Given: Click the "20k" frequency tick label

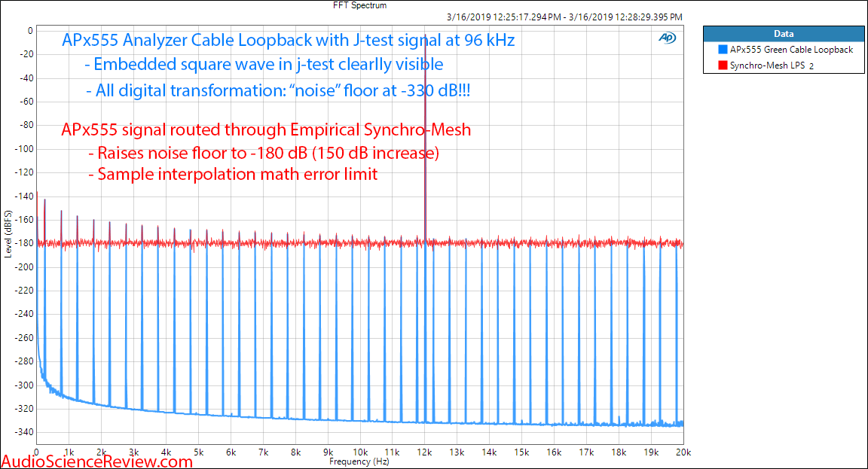Looking at the screenshot, I should [683, 452].
